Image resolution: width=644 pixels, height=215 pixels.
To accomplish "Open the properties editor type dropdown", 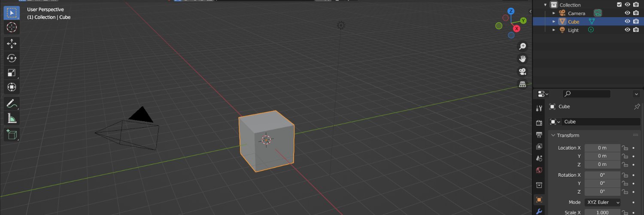I will point(544,94).
